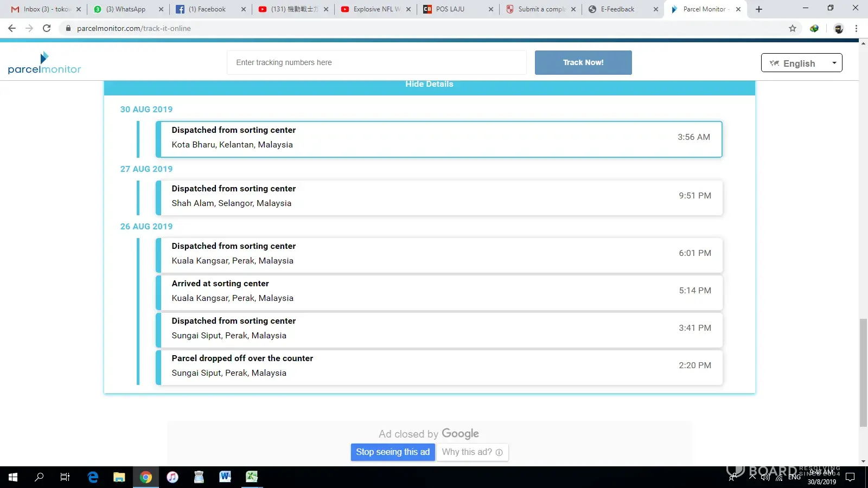The height and width of the screenshot is (488, 868).
Task: Go back to the previous page
Action: click(x=12, y=28)
